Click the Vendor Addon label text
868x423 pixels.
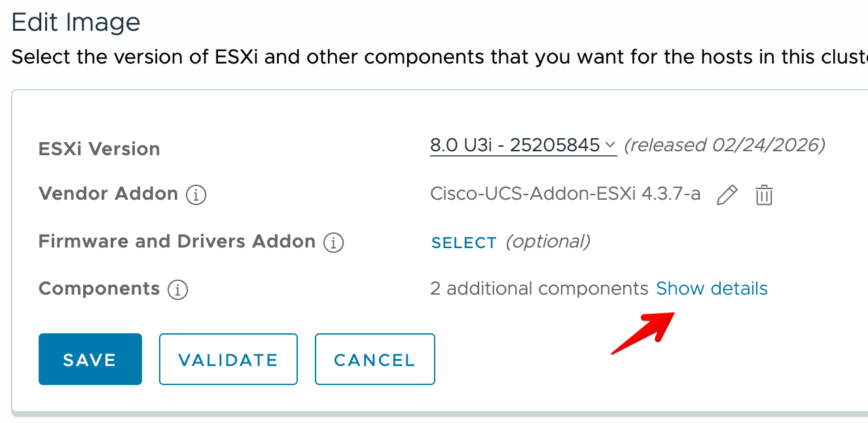point(108,194)
